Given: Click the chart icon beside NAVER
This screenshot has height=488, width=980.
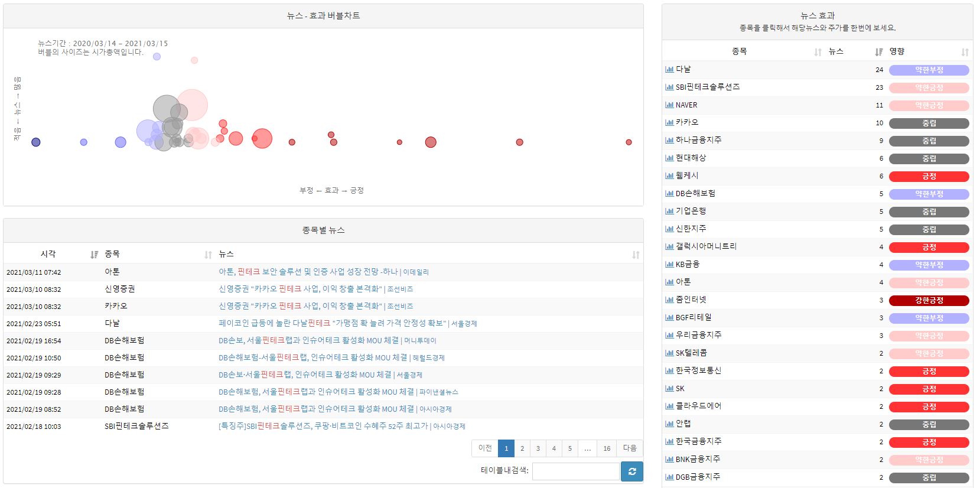Looking at the screenshot, I should tap(669, 105).
